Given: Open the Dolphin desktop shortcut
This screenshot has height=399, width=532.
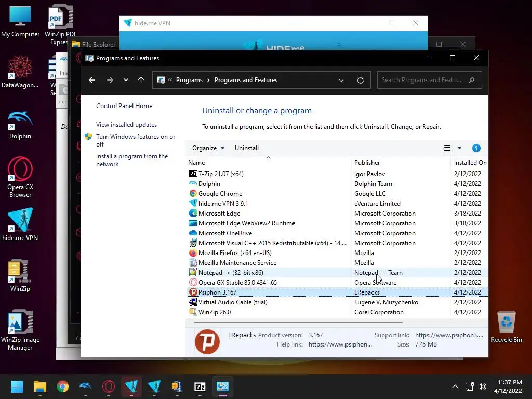Looking at the screenshot, I should (x=20, y=125).
